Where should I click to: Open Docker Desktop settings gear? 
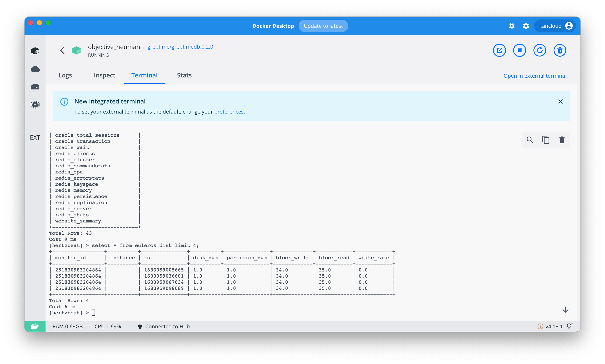point(526,26)
